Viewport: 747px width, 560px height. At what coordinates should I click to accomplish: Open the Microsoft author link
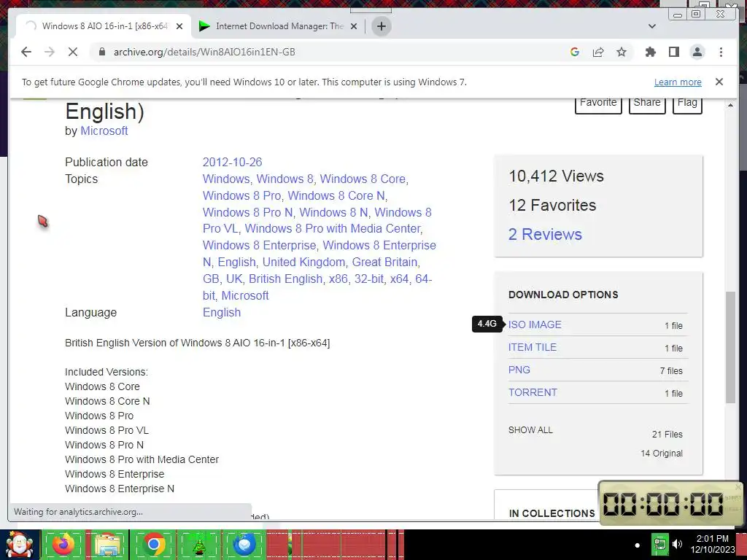click(104, 131)
